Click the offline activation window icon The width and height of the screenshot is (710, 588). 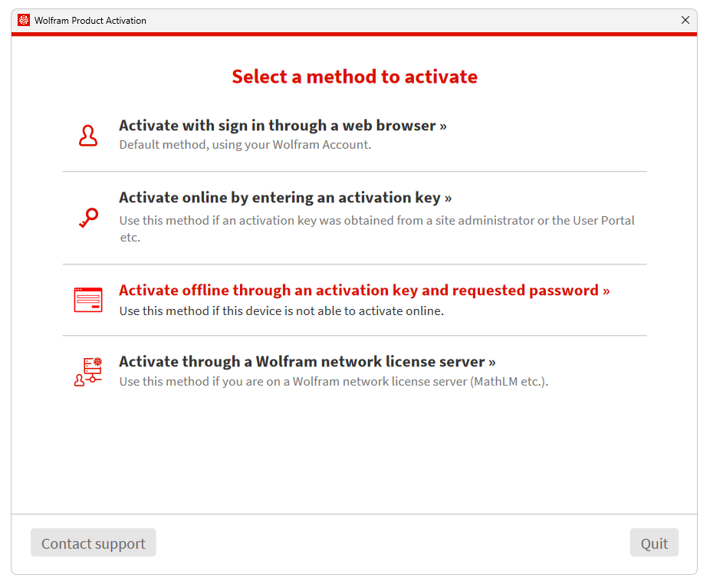[x=88, y=300]
